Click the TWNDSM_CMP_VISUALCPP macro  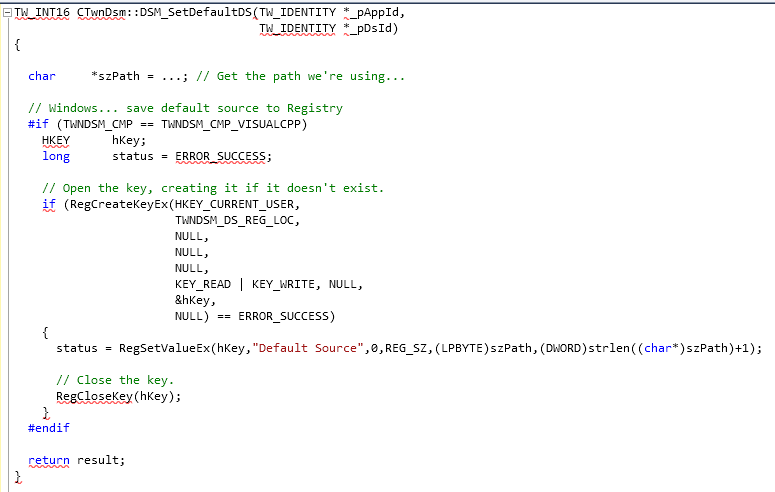(231, 124)
